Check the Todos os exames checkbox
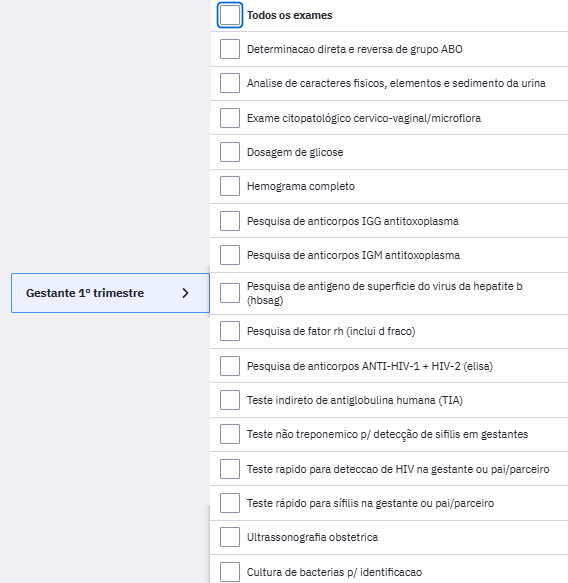Viewport: 568px width, 583px height. click(230, 15)
